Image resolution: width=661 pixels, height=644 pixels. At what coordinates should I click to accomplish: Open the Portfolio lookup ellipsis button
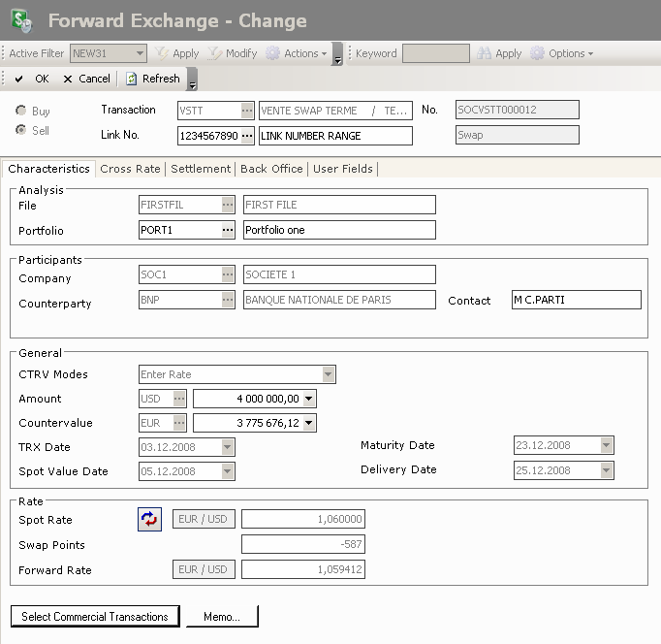point(228,230)
